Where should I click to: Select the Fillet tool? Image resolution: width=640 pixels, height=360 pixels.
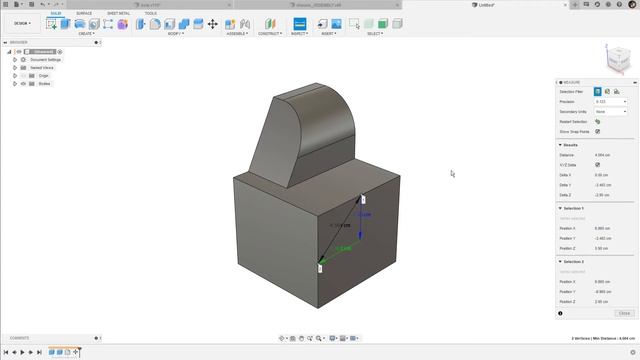pyautogui.click(x=155, y=24)
